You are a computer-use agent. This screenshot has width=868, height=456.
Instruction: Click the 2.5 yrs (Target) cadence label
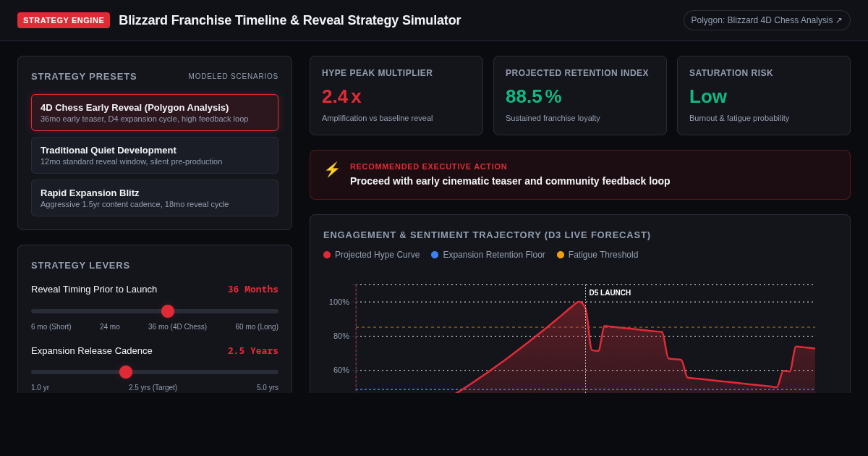tap(153, 387)
